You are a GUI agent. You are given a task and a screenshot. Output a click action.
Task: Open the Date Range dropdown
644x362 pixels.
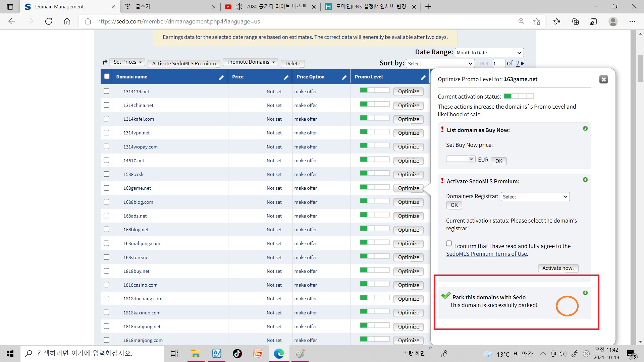pyautogui.click(x=489, y=53)
